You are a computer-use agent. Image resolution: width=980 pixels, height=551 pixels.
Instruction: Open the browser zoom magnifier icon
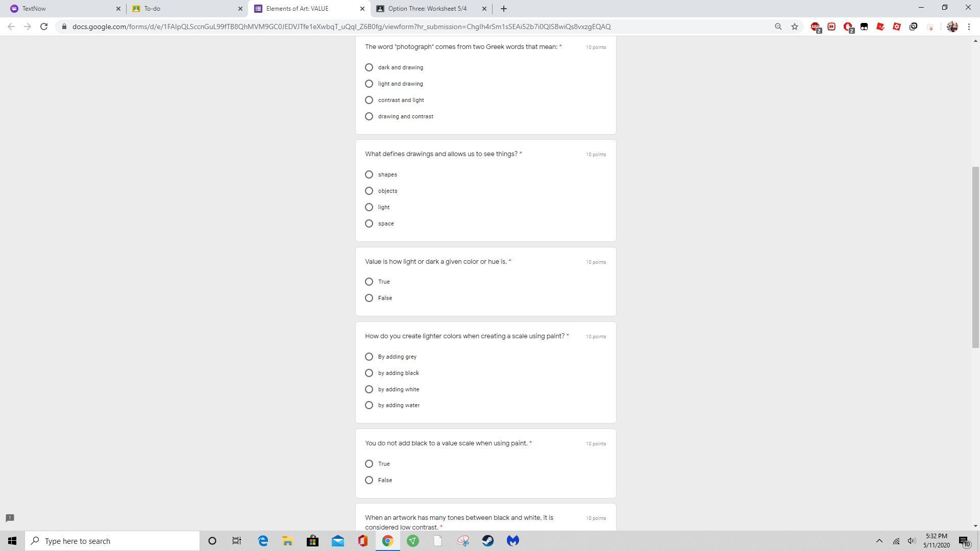click(x=778, y=27)
